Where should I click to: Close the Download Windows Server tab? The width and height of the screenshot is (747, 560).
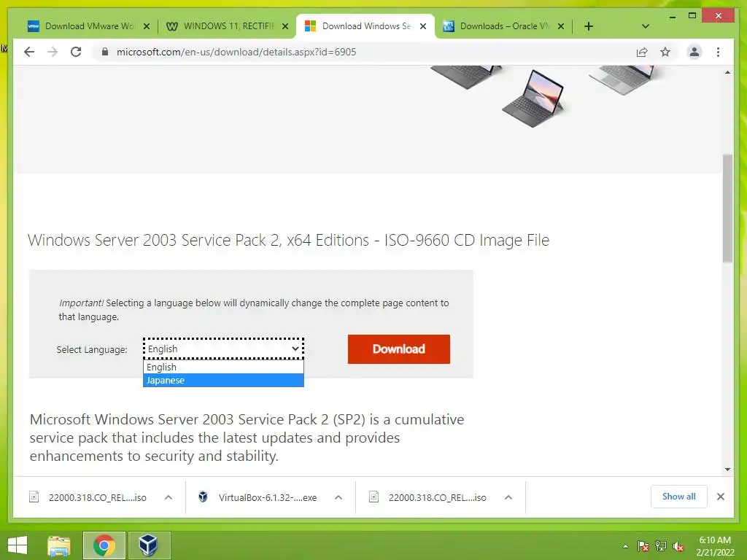[423, 27]
